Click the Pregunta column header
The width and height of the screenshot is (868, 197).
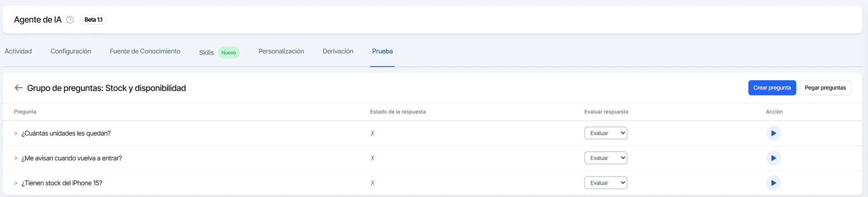pos(25,112)
